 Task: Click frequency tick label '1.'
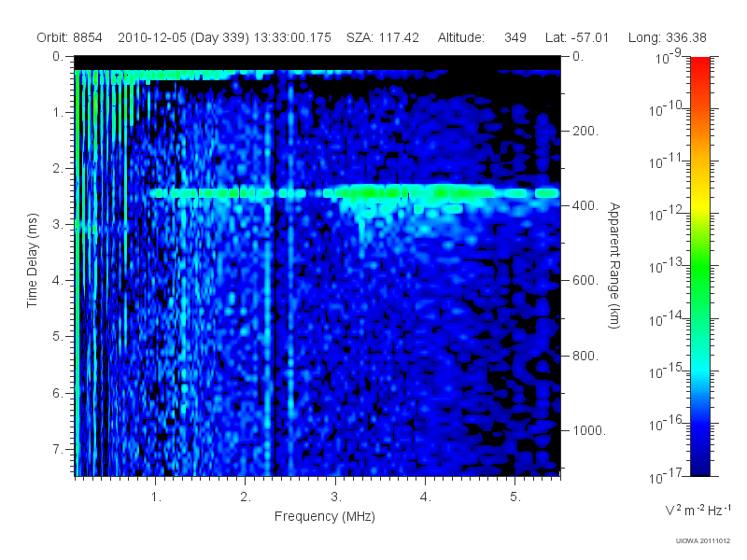click(x=156, y=497)
